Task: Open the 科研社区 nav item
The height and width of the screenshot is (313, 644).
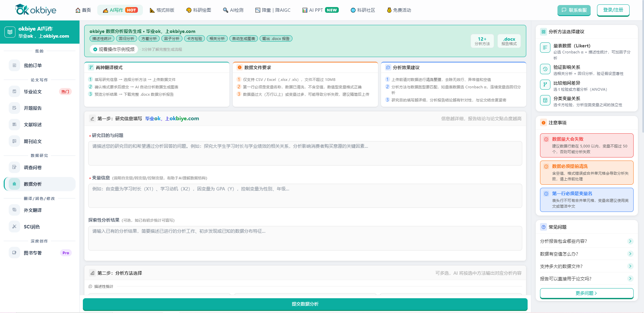Action: click(x=363, y=10)
